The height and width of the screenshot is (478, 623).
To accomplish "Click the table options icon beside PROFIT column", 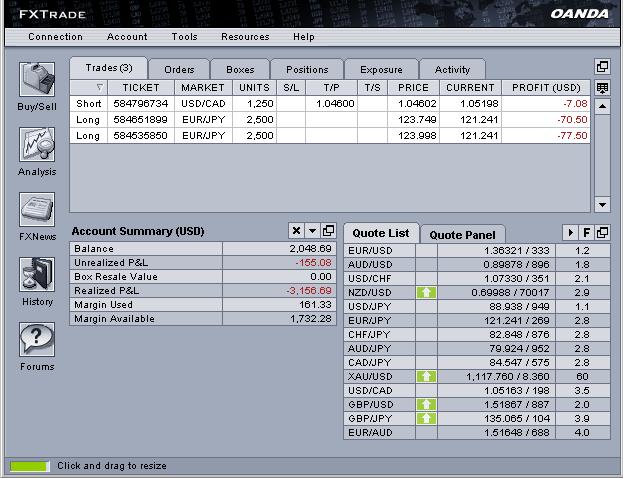I will tap(602, 88).
